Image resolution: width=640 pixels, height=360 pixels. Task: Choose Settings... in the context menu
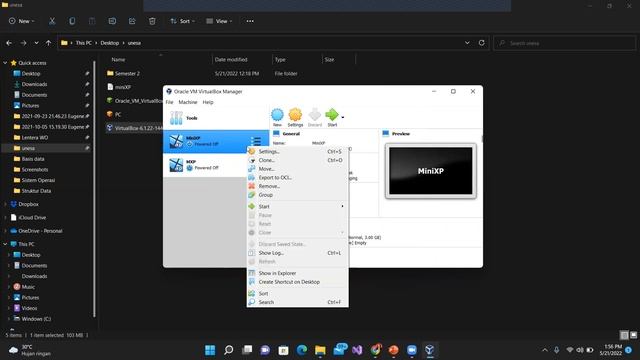pos(297,151)
